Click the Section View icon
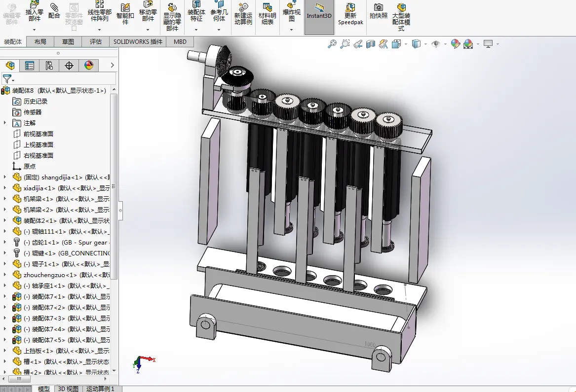Viewport: 576px width, 392px height. point(371,44)
